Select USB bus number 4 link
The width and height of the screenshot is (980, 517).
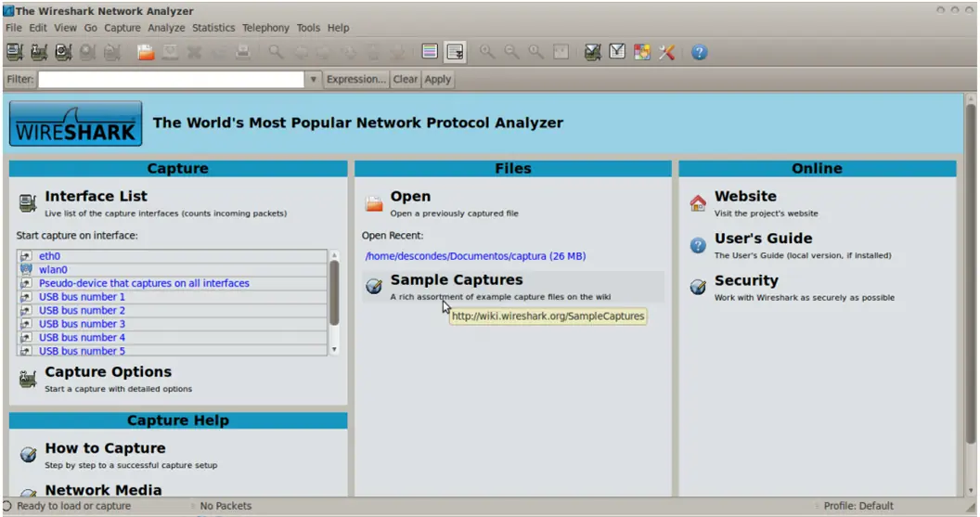82,338
